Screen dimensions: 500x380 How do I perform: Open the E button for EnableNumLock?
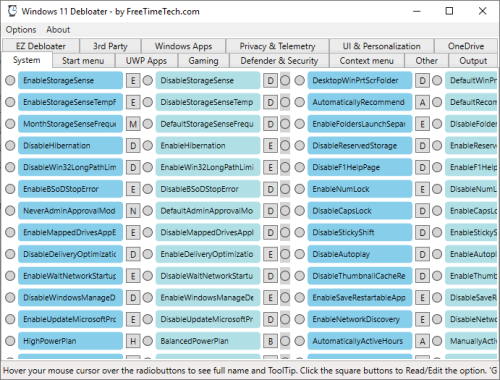pyautogui.click(x=422, y=189)
